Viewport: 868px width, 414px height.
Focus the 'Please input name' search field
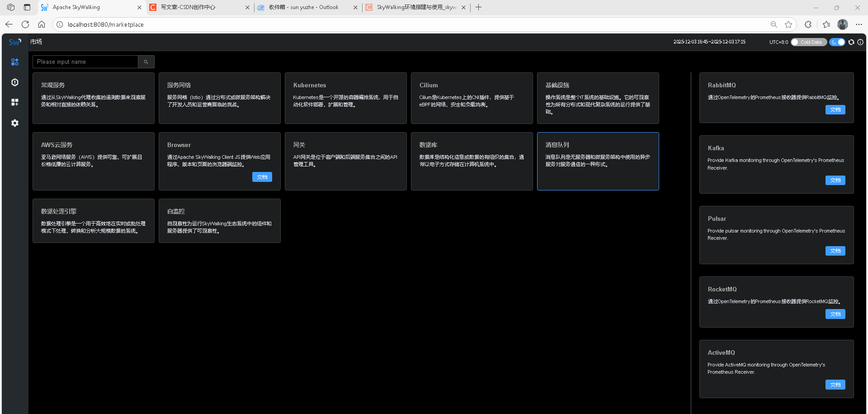click(85, 62)
